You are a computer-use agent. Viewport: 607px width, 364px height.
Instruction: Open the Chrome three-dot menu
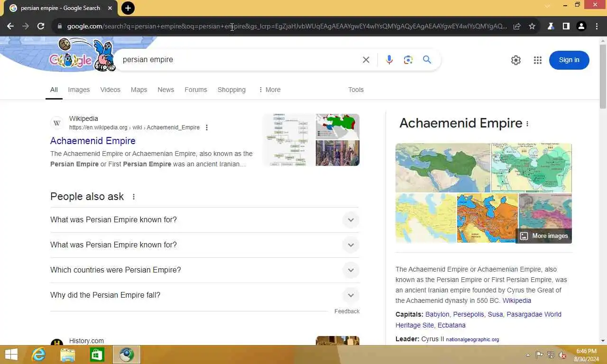click(597, 26)
